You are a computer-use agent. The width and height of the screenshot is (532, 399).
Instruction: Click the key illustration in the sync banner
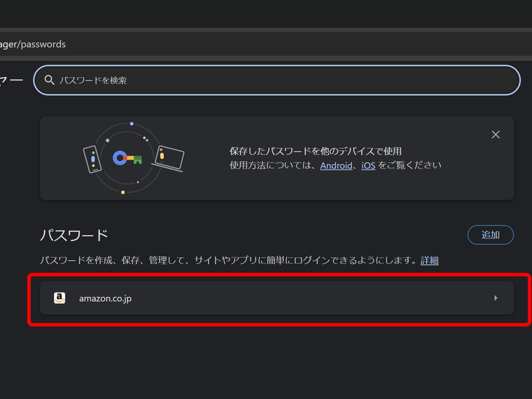(126, 158)
